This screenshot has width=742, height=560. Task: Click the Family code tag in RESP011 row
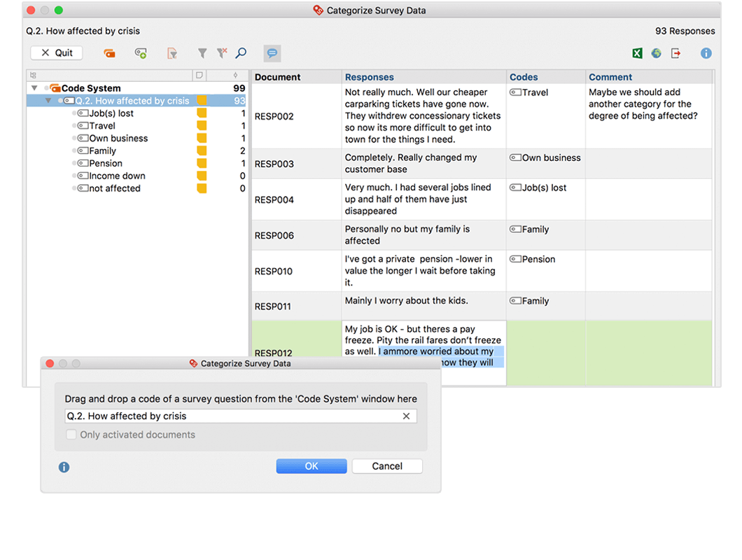point(529,300)
